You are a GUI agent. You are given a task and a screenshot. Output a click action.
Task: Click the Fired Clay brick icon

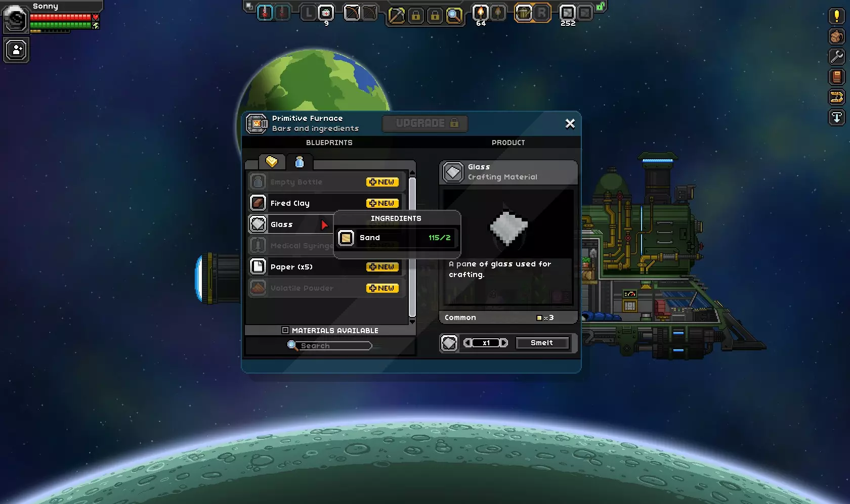(258, 203)
